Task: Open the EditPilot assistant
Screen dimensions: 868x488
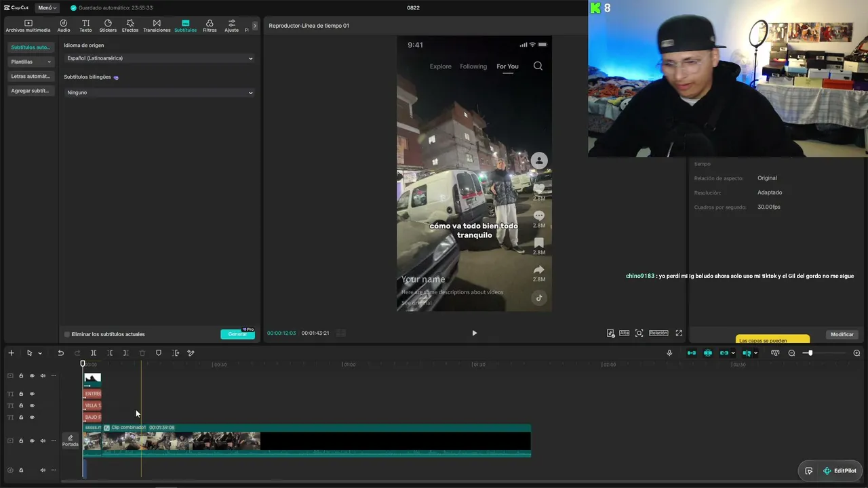Action: [840, 471]
